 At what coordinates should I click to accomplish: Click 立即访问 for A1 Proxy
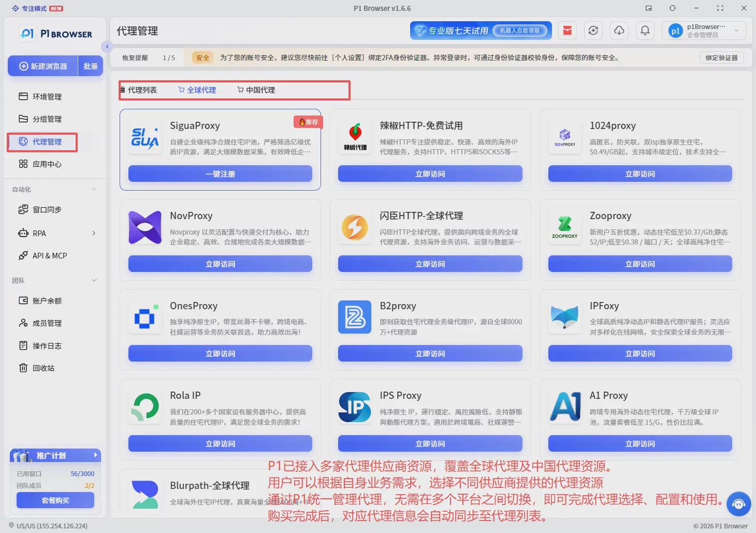tap(640, 443)
